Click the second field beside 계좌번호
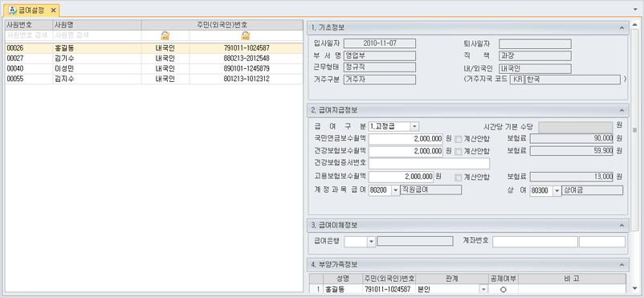The width and height of the screenshot is (644, 298). coord(602,242)
